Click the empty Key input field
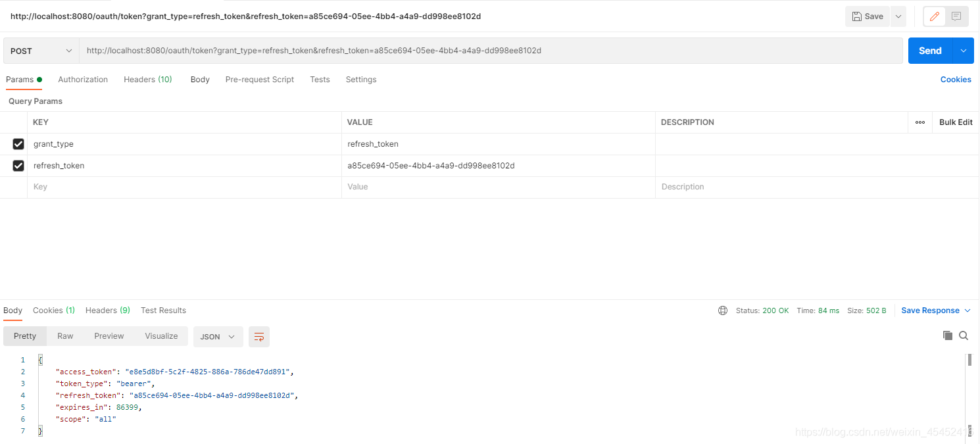 click(x=184, y=187)
